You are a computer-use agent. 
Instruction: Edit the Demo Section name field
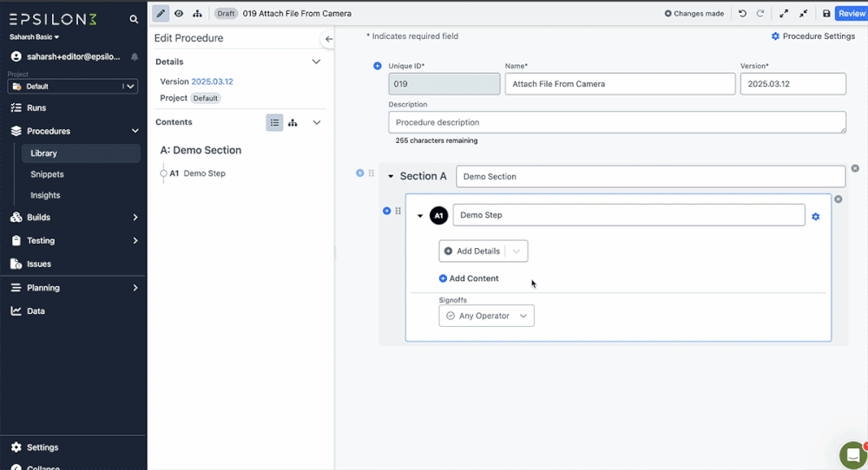[x=650, y=176]
